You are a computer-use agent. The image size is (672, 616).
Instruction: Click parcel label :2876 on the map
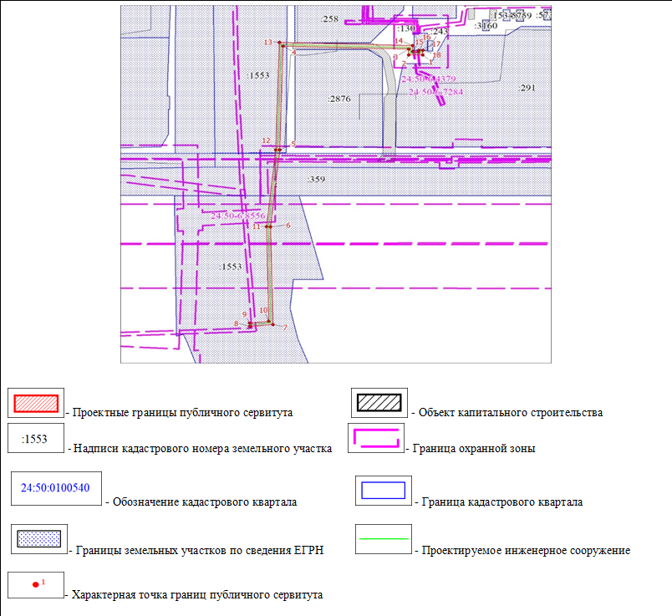pyautogui.click(x=339, y=99)
